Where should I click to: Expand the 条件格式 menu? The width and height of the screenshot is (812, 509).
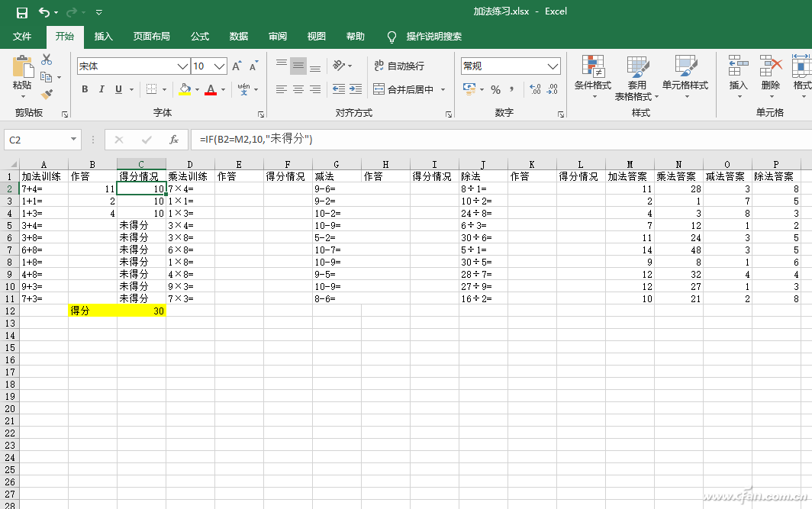point(593,77)
